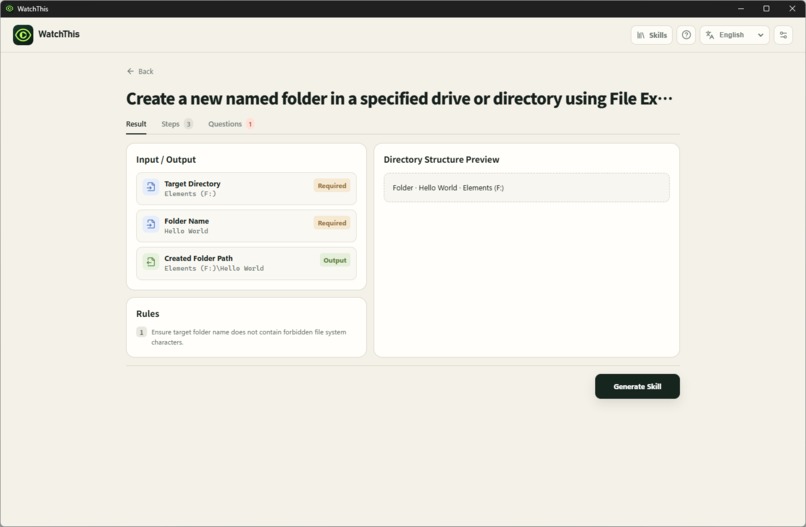The height and width of the screenshot is (527, 806).
Task: Switch to the Steps tab
Action: pos(177,124)
